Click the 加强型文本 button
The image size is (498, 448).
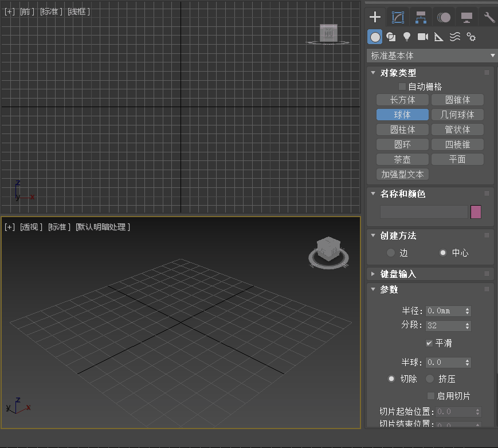[x=402, y=174]
